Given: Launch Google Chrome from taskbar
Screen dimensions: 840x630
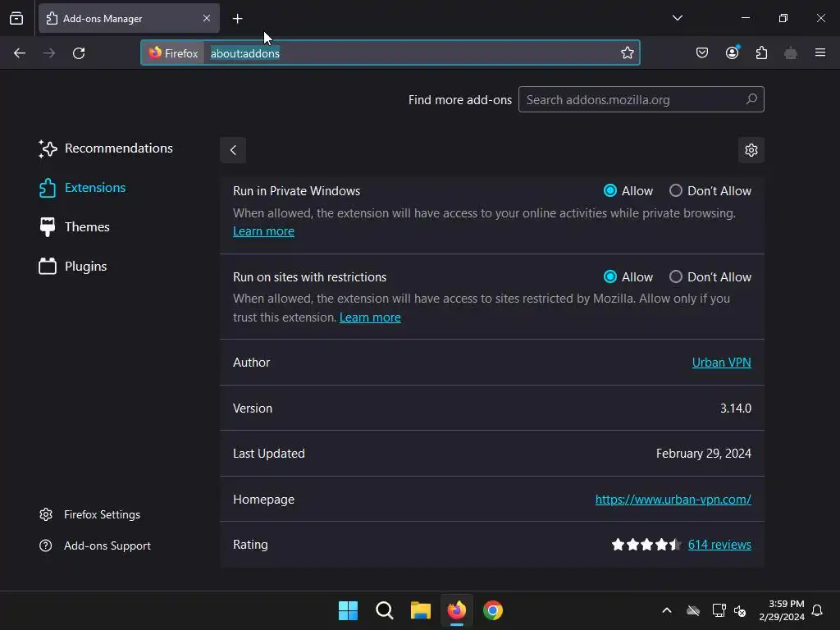Looking at the screenshot, I should coord(493,610).
